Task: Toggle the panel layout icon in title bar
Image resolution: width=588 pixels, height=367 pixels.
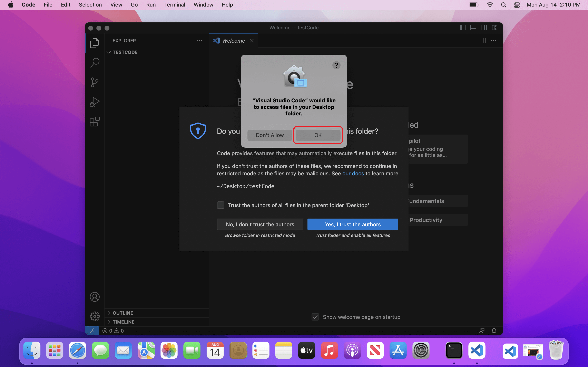Action: coord(473,28)
